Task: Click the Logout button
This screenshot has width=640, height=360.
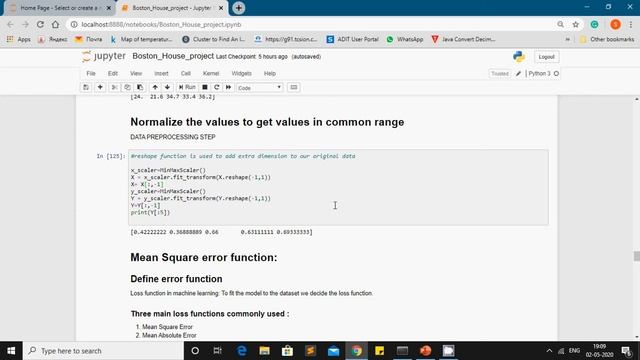Action: [x=546, y=57]
